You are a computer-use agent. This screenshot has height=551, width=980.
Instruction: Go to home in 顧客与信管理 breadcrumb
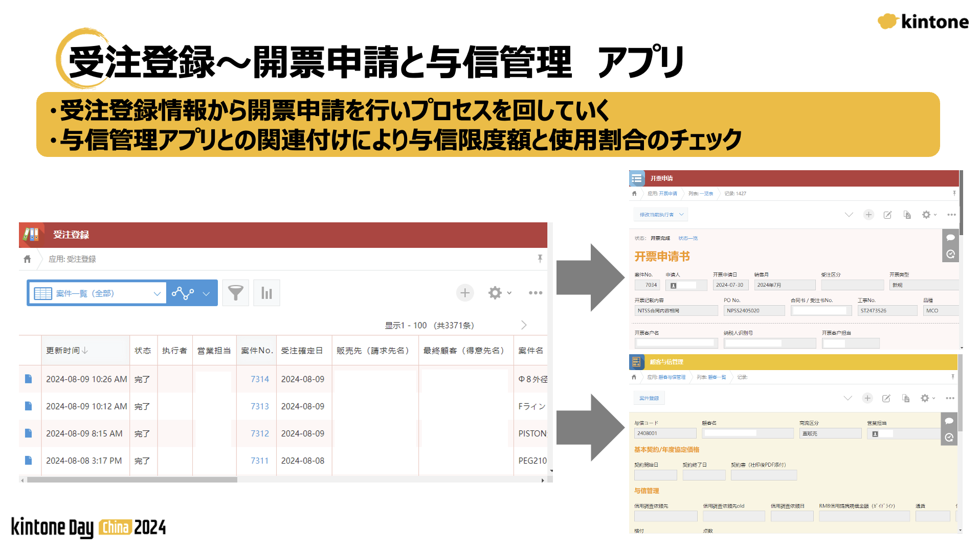634,377
